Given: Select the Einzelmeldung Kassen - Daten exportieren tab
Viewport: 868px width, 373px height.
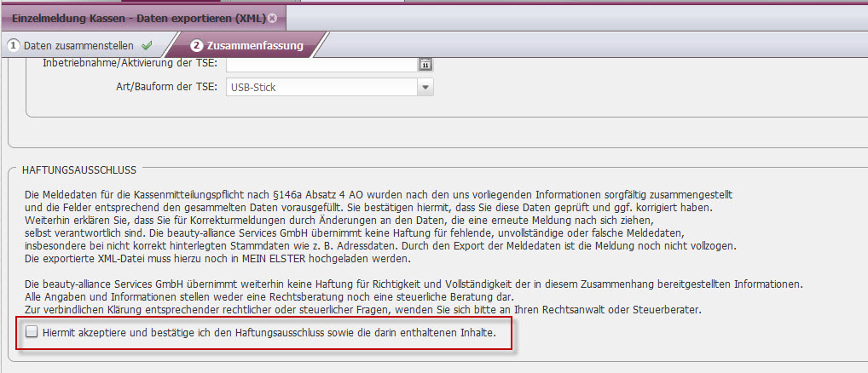Looking at the screenshot, I should [143, 18].
